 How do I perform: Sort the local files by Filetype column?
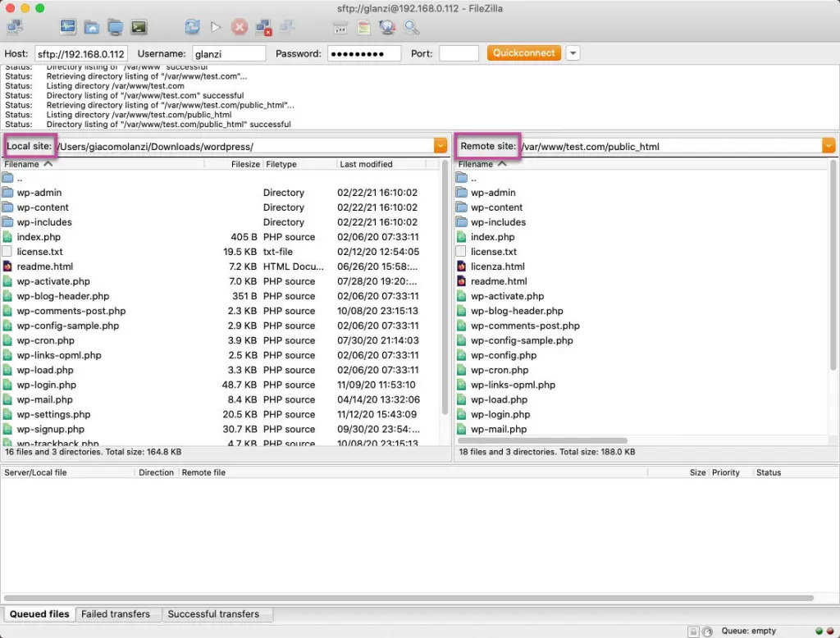pos(299,164)
